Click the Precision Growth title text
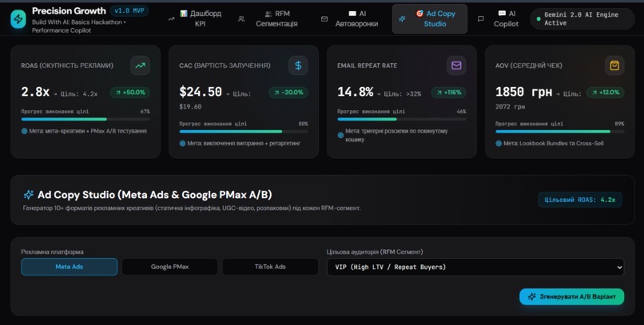 pyautogui.click(x=69, y=10)
